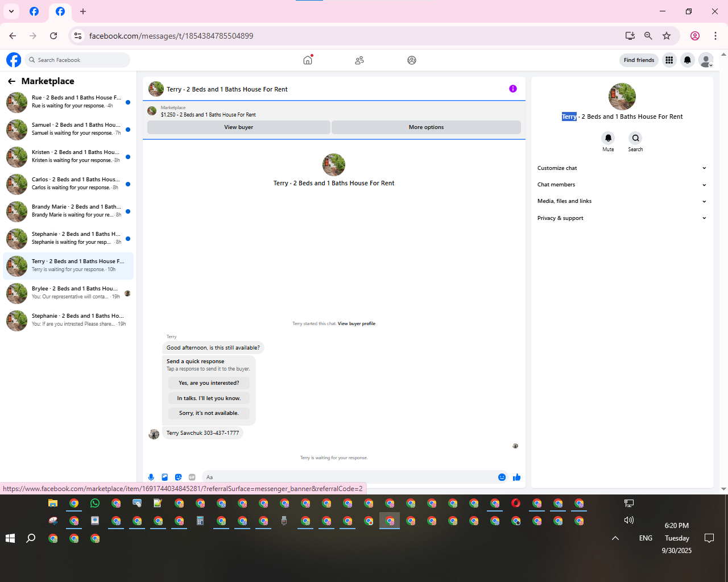Open the Friends icon in top navigation
Image resolution: width=728 pixels, height=582 pixels.
[359, 60]
